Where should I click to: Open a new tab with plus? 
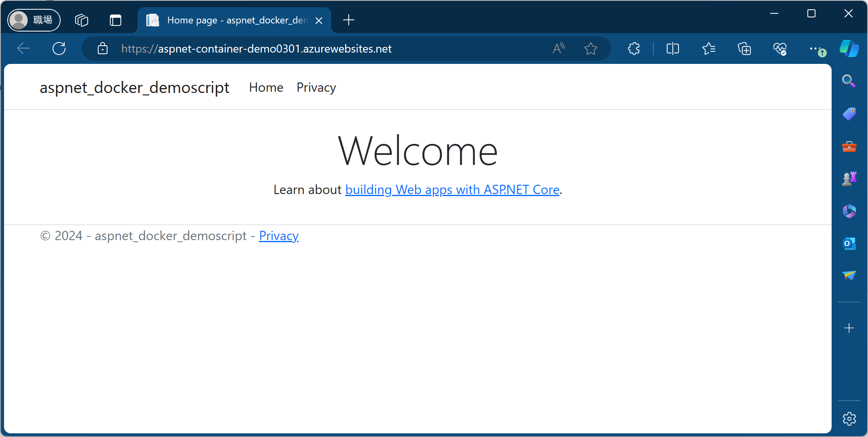point(348,20)
